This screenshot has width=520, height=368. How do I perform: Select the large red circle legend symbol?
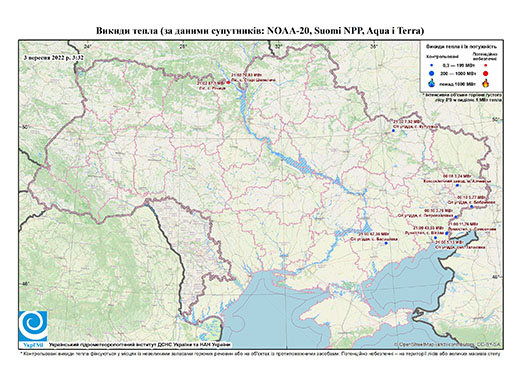[x=485, y=73]
